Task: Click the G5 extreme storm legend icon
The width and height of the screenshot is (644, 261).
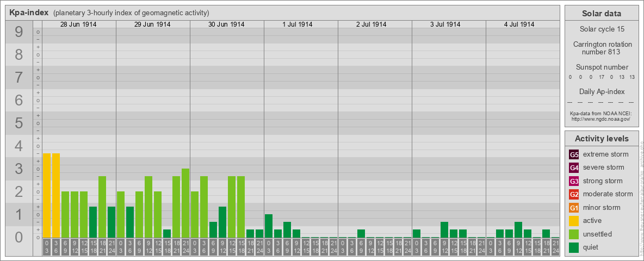Action: (574, 154)
